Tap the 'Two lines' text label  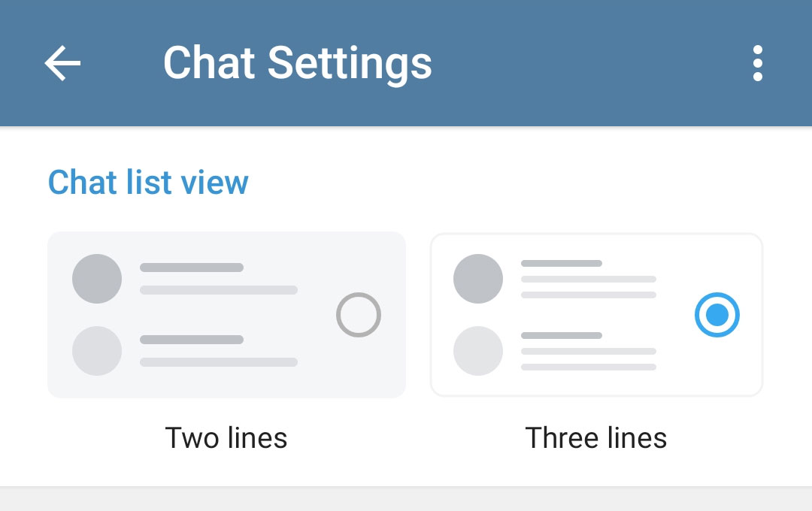(x=226, y=437)
